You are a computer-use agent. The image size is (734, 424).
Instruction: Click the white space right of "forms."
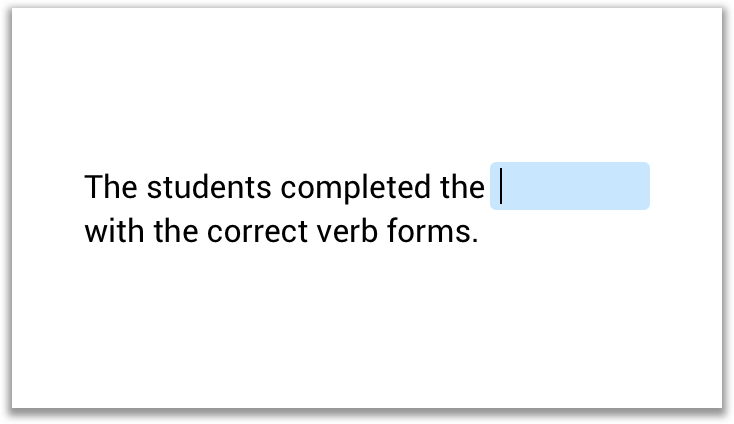[590, 232]
